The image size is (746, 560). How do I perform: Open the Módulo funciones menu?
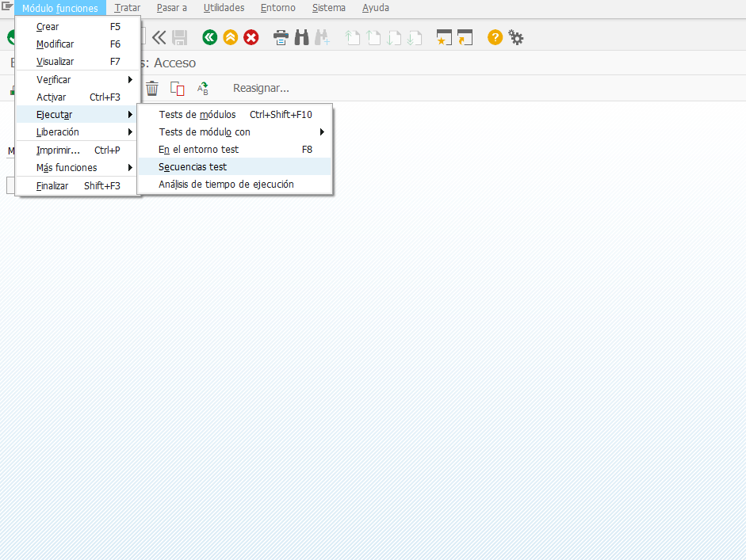click(60, 8)
